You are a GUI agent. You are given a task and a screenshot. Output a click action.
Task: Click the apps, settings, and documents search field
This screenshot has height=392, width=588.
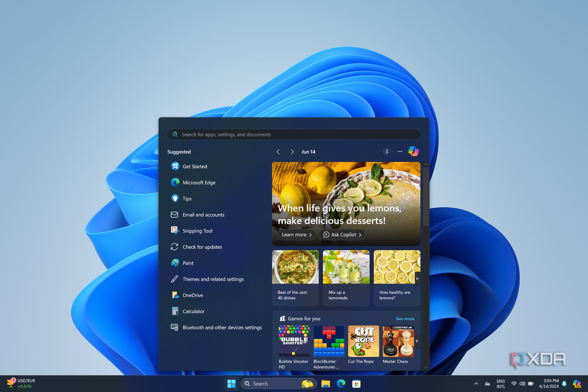294,134
